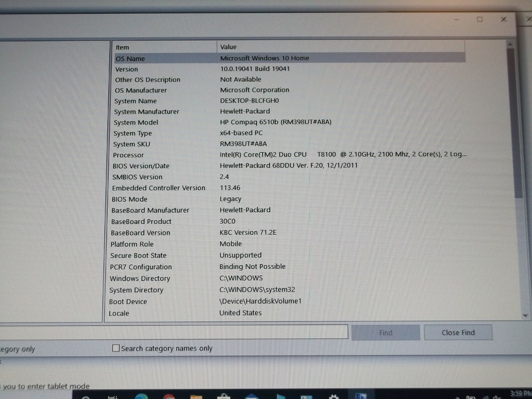Select the PCR7 Configuration row
This screenshot has height=399, width=532.
[x=290, y=267]
